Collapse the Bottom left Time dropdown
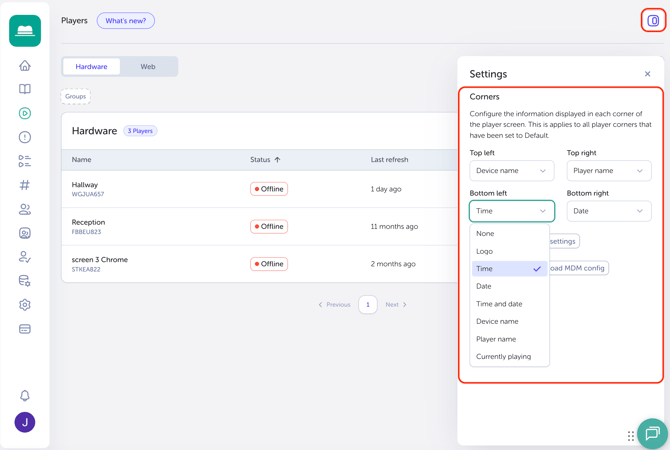 (512, 211)
